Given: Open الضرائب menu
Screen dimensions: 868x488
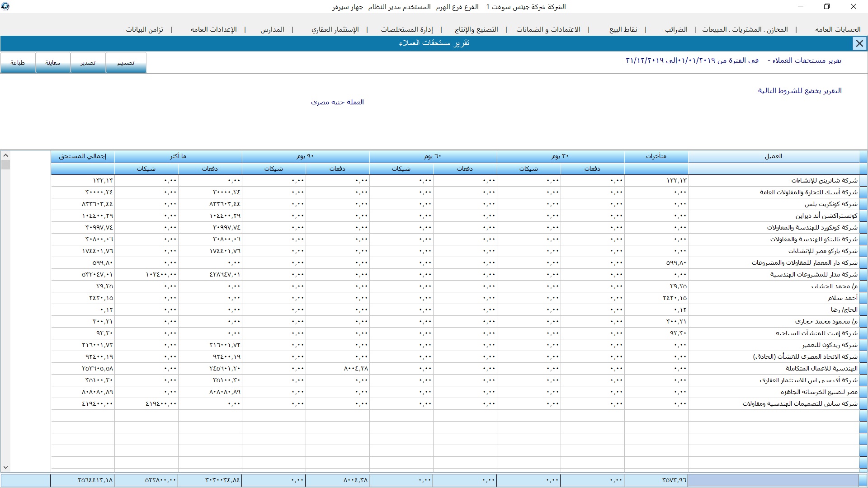Looking at the screenshot, I should click(676, 29).
